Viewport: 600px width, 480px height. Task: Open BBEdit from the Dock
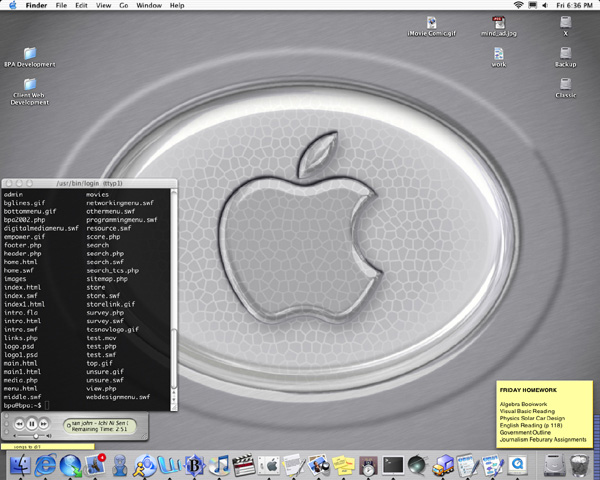point(195,465)
